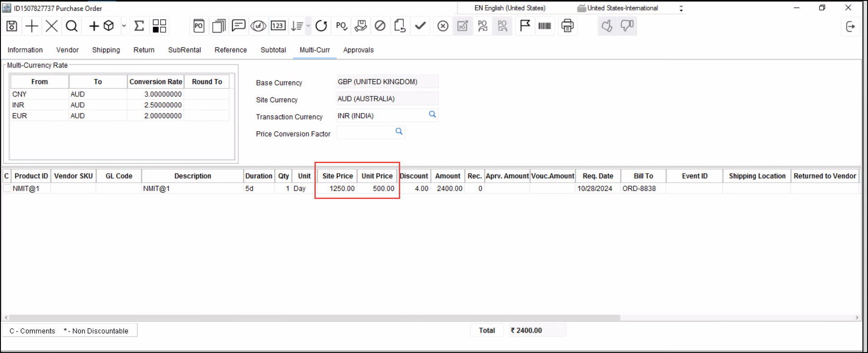Image resolution: width=868 pixels, height=353 pixels.
Task: Click the barcode icon
Action: (544, 26)
